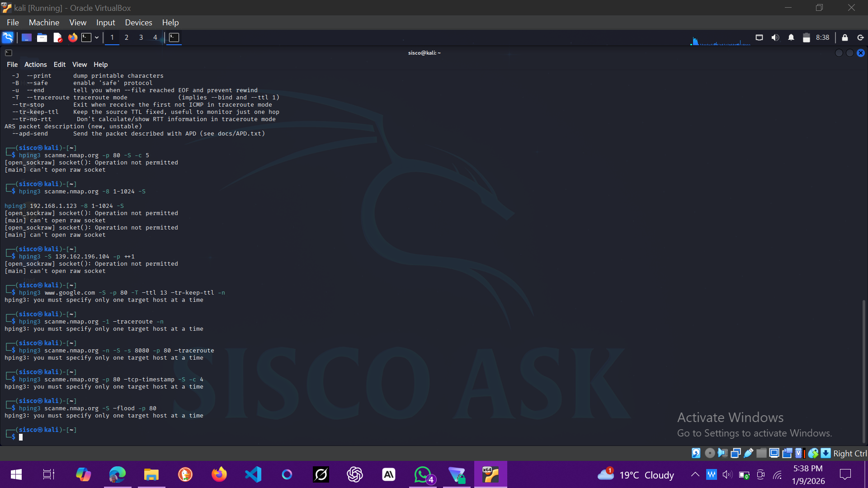Image resolution: width=868 pixels, height=488 pixels.
Task: Click the VirtualBox recording indicator icon
Action: [x=787, y=453]
